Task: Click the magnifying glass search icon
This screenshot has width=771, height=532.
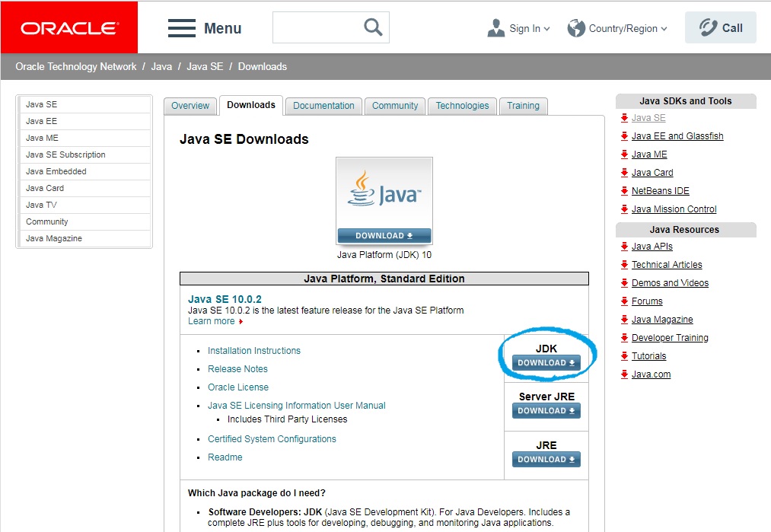Action: [x=373, y=27]
